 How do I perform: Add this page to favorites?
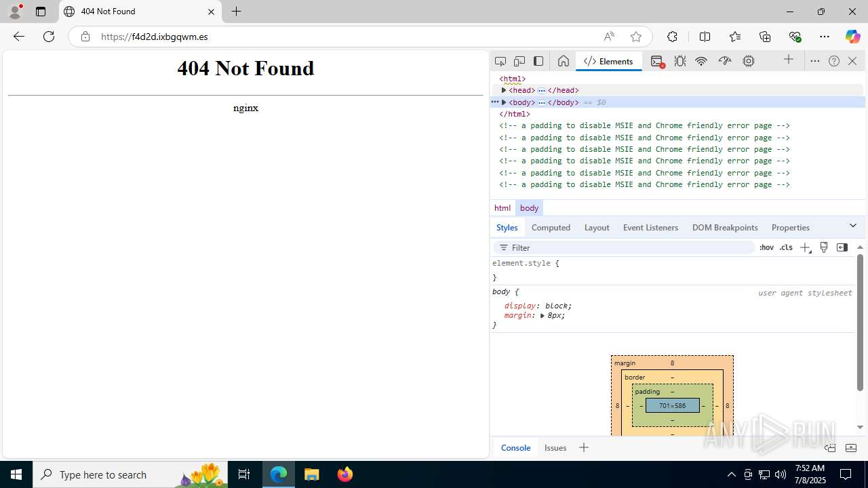(x=635, y=37)
